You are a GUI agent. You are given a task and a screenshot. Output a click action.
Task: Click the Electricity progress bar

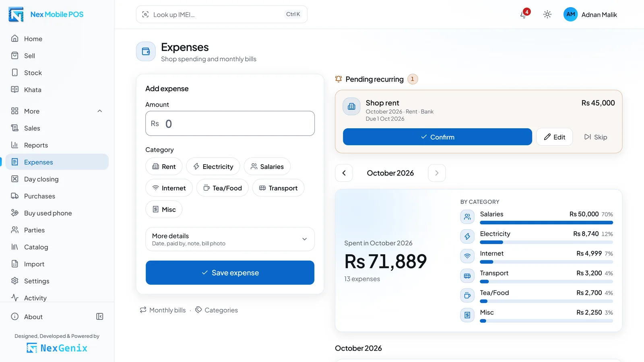547,242
